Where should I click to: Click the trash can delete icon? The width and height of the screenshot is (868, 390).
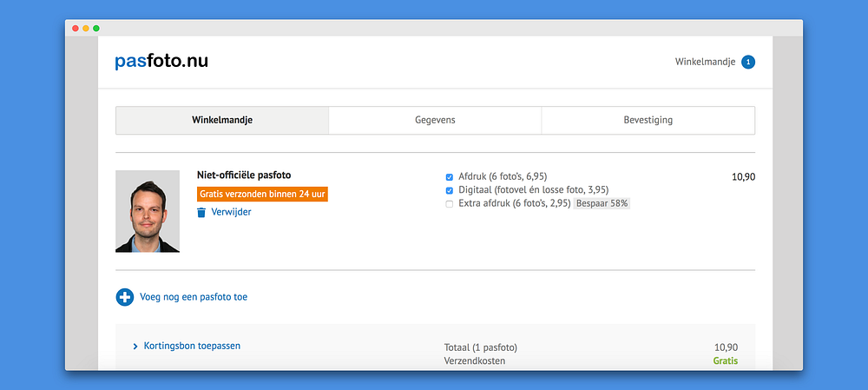pyautogui.click(x=201, y=212)
